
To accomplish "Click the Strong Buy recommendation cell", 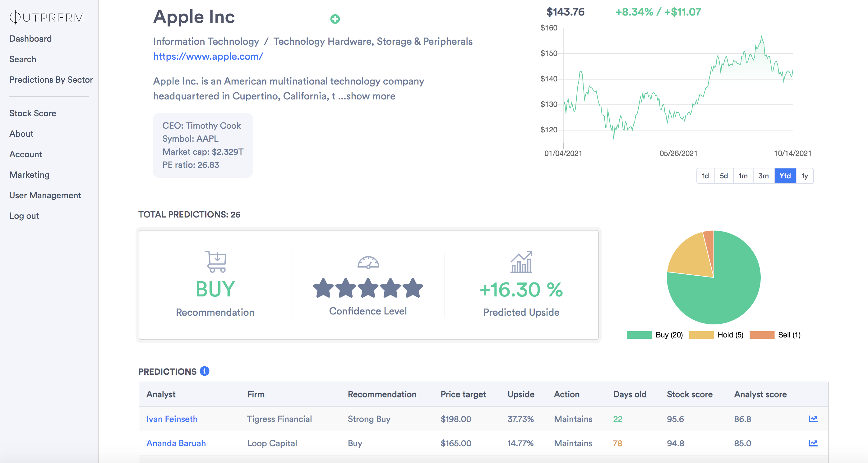I will pyautogui.click(x=369, y=419).
